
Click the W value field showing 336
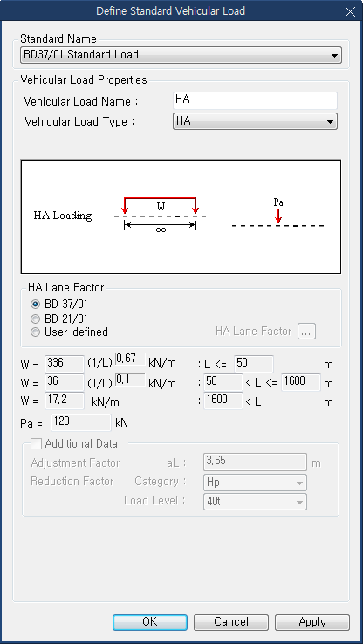pyautogui.click(x=65, y=364)
